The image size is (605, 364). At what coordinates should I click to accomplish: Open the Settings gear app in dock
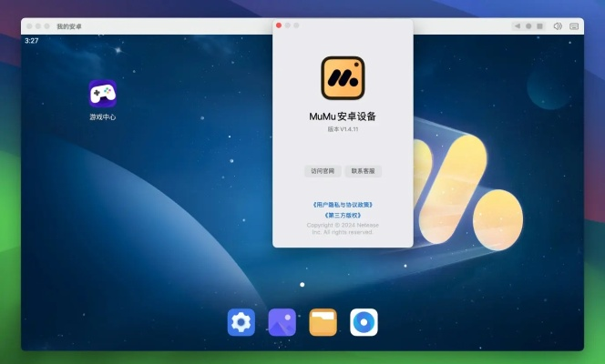pyautogui.click(x=241, y=322)
